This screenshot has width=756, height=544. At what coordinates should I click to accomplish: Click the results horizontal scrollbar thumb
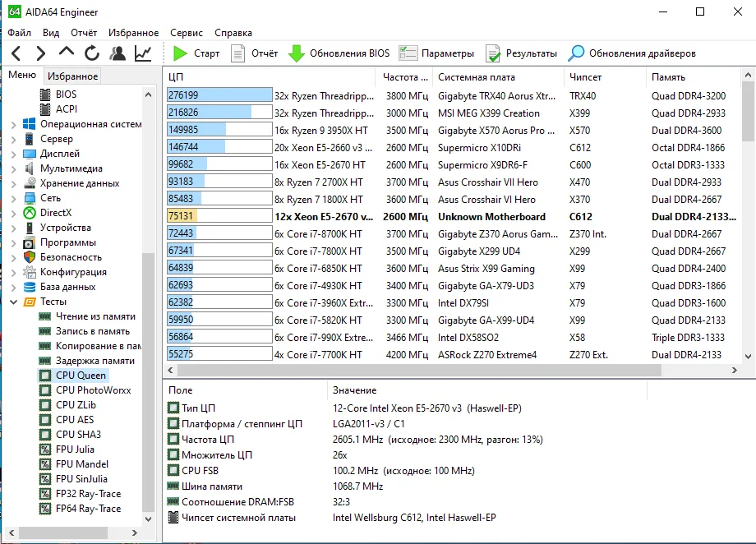[419, 371]
